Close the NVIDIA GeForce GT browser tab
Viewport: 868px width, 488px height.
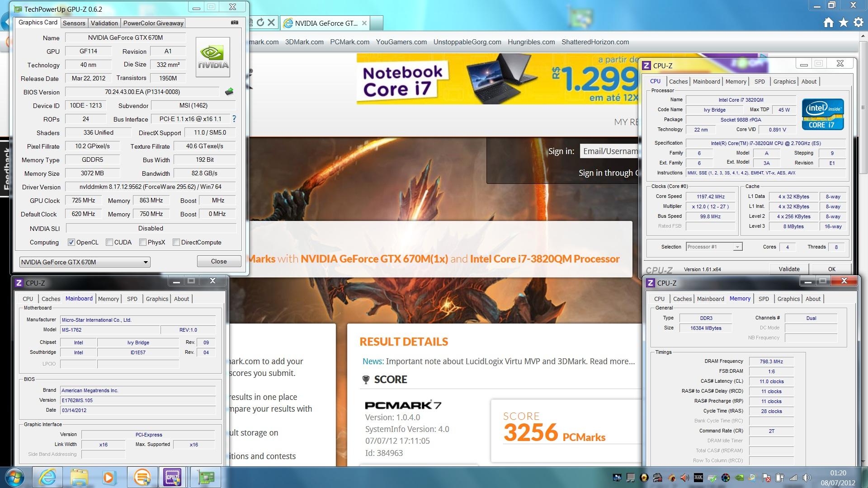pyautogui.click(x=364, y=23)
